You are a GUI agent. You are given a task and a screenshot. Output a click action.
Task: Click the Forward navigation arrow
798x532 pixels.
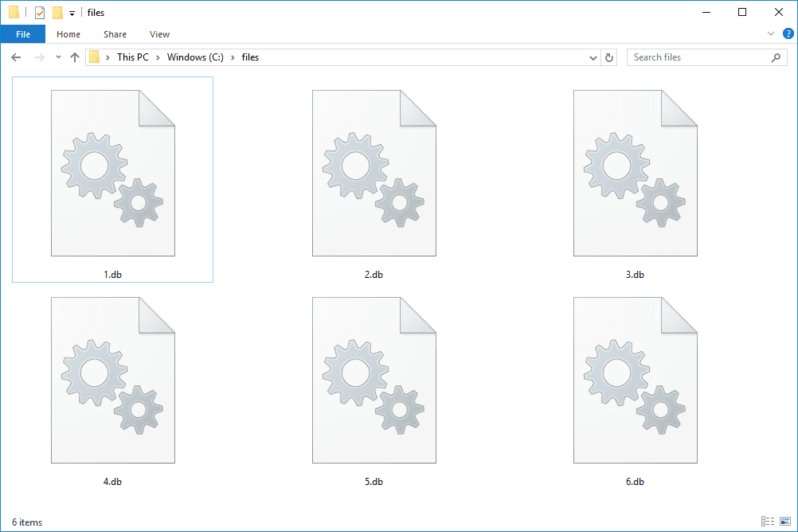37,57
